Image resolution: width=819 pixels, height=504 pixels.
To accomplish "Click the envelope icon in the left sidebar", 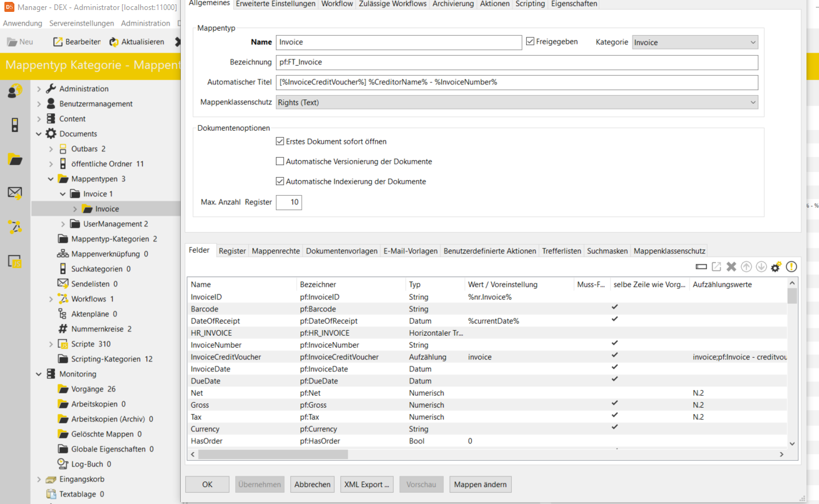I will tap(15, 193).
